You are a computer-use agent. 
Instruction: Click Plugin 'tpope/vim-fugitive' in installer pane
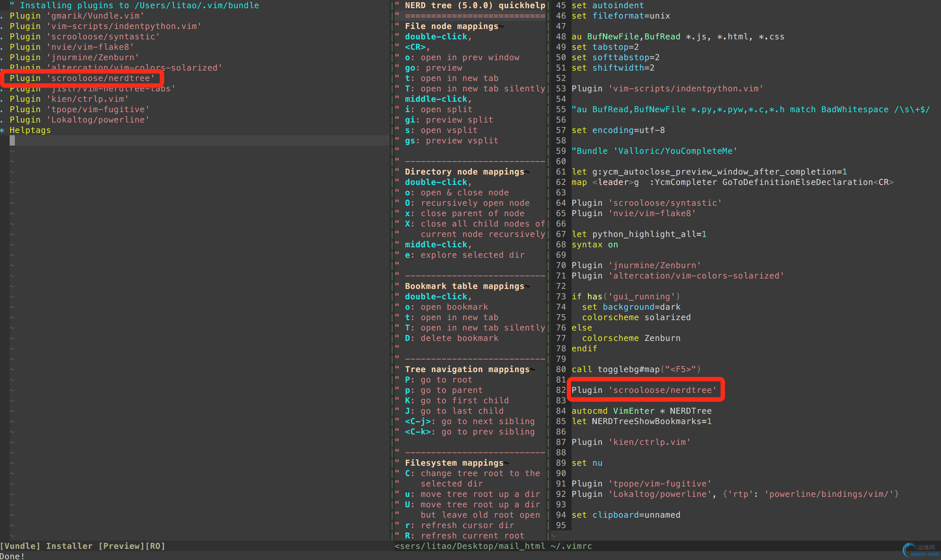tap(79, 109)
